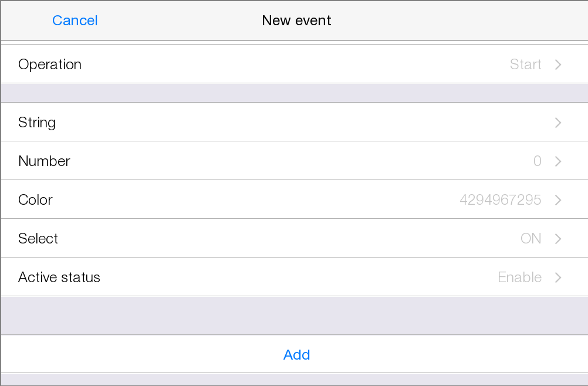The height and width of the screenshot is (386, 588).
Task: Click the New event title
Action: tap(296, 21)
